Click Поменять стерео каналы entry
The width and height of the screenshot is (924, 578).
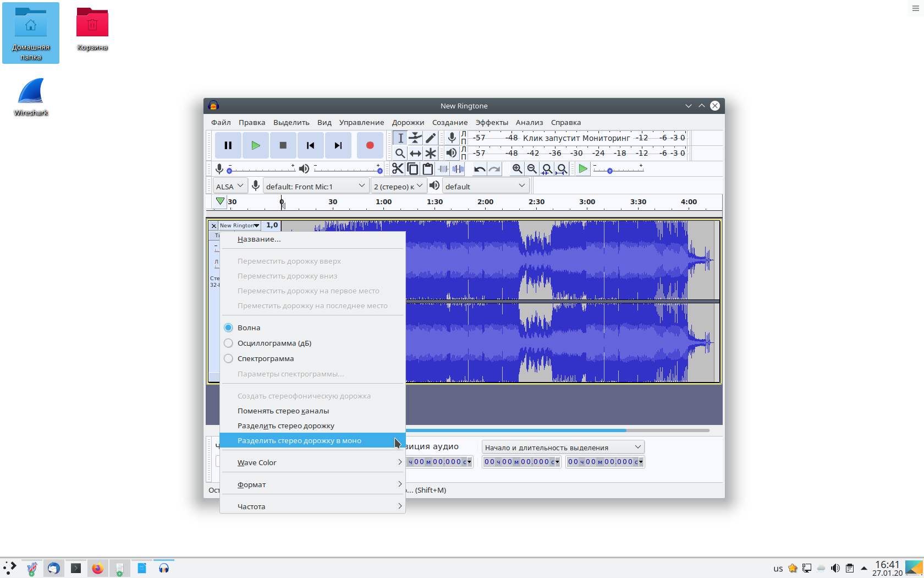point(283,411)
